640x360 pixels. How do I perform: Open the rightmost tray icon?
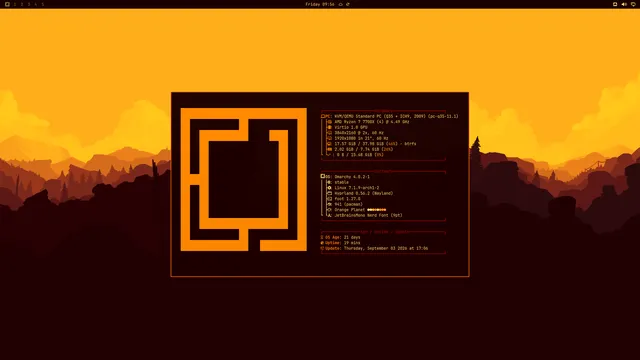633,4
